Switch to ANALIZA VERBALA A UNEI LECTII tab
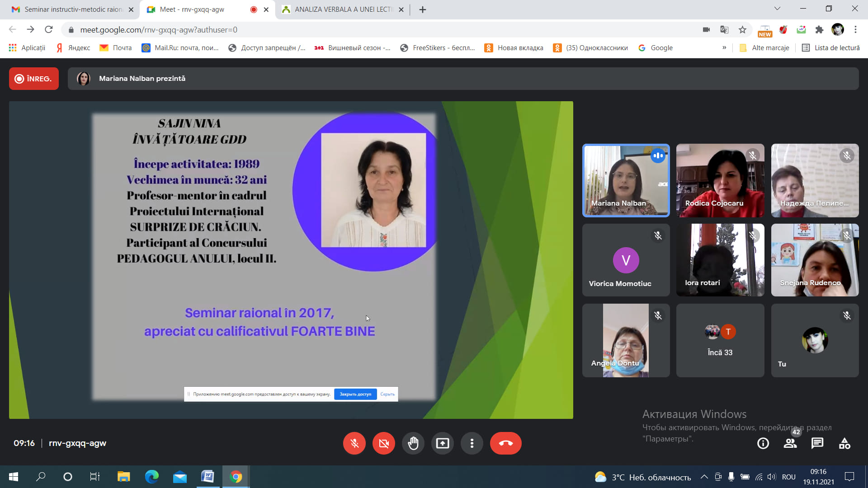 click(344, 9)
